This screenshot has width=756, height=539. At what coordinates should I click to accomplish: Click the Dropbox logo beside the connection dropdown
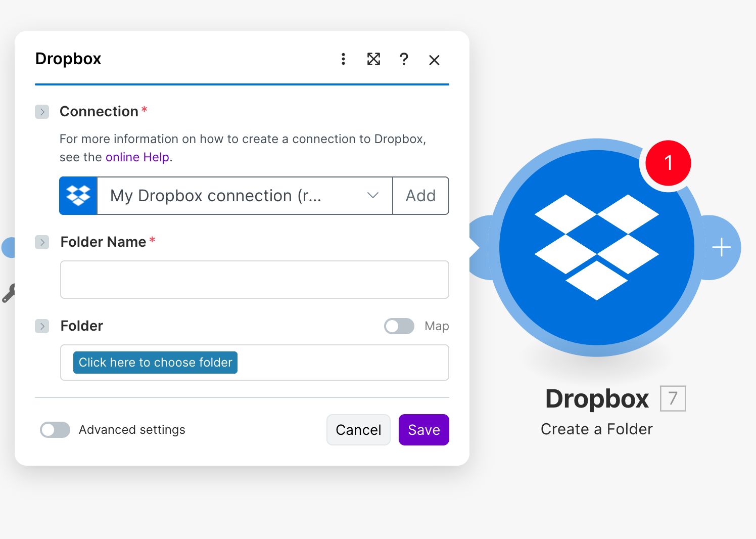pyautogui.click(x=78, y=196)
